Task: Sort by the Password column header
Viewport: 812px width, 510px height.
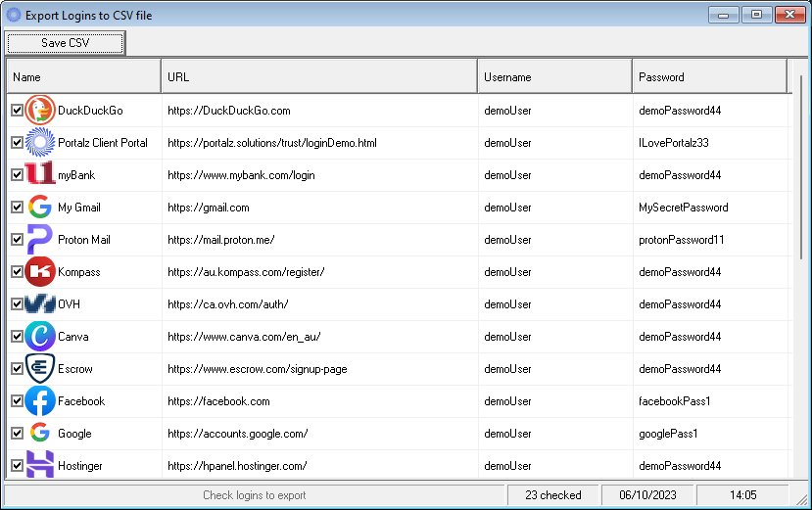Action: coord(709,76)
